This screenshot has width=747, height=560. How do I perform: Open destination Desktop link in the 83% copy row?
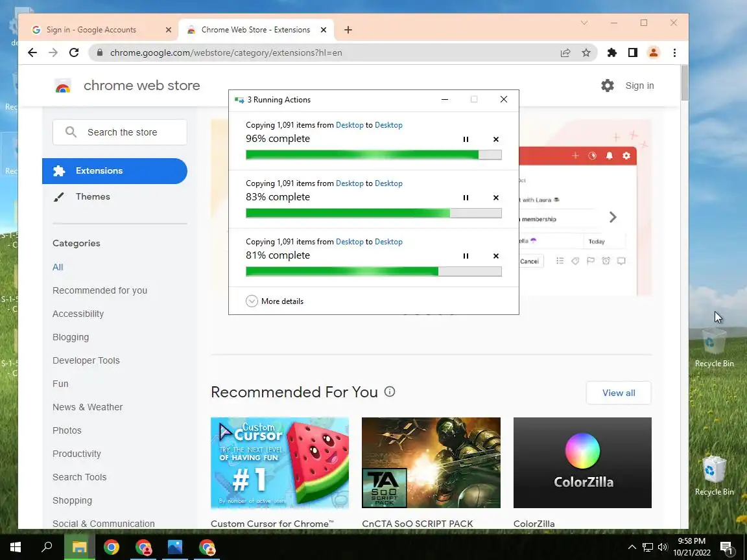click(388, 183)
